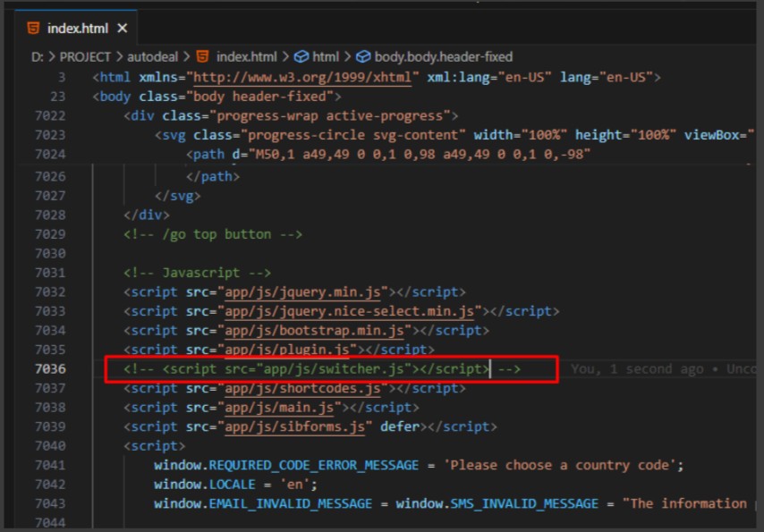Click line number 7040 in the gutter
764x532 pixels.
[x=50, y=446]
